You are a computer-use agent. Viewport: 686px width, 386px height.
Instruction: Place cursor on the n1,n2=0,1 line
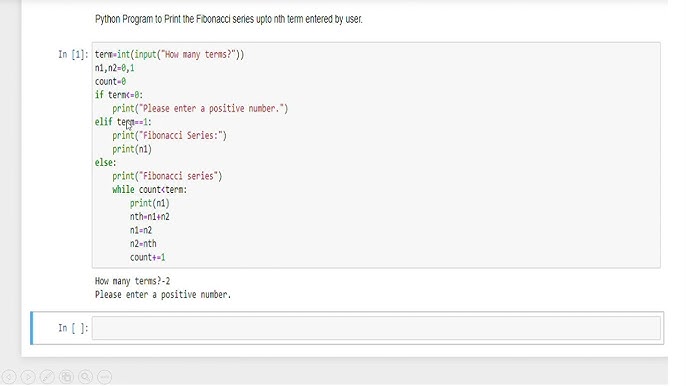point(115,68)
